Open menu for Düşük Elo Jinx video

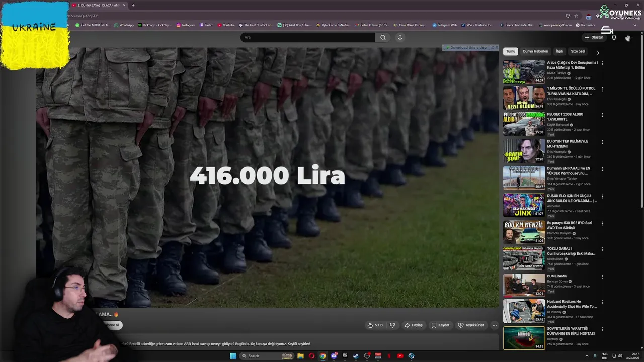coord(602,196)
